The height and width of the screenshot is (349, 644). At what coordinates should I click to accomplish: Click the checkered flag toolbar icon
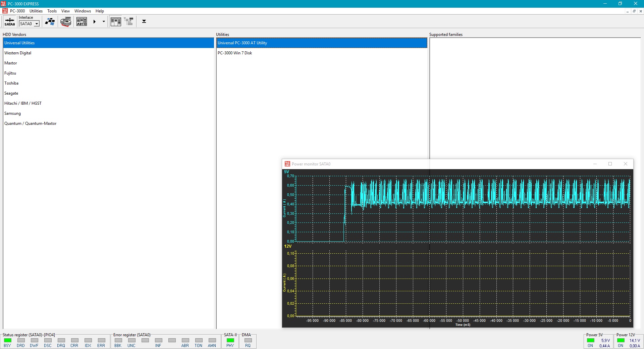(x=50, y=21)
